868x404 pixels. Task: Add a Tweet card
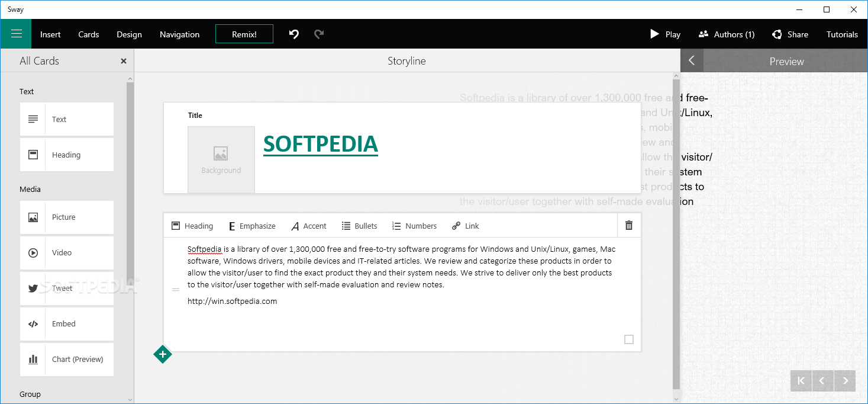67,288
